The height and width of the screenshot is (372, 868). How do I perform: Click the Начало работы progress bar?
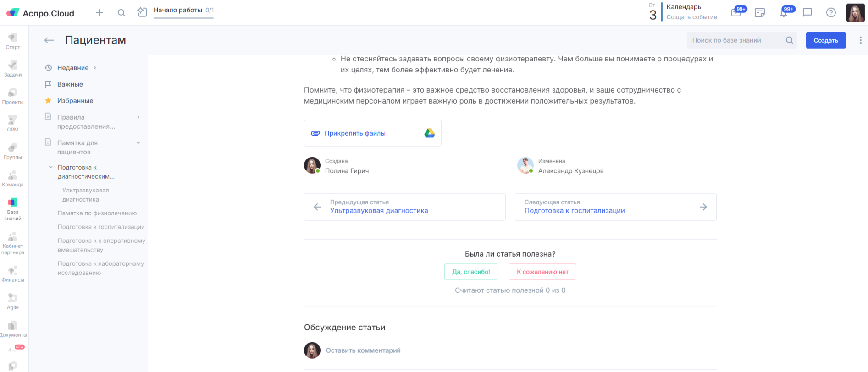click(x=183, y=18)
